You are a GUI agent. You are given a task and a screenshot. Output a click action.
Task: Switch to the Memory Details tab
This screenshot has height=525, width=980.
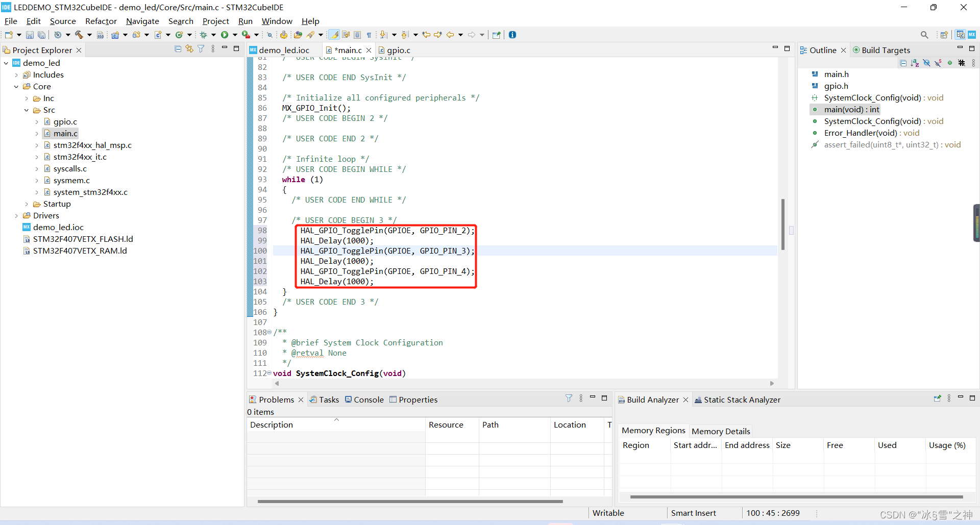click(x=721, y=431)
